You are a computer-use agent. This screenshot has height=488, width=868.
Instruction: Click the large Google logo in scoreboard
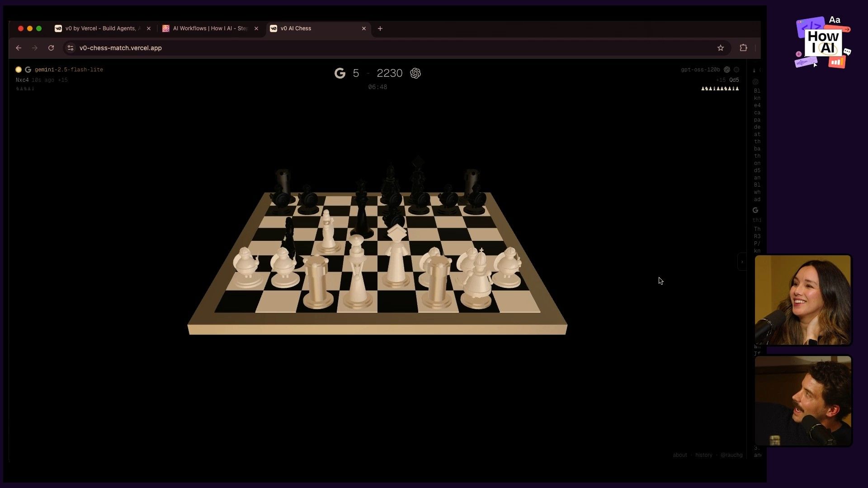point(340,73)
